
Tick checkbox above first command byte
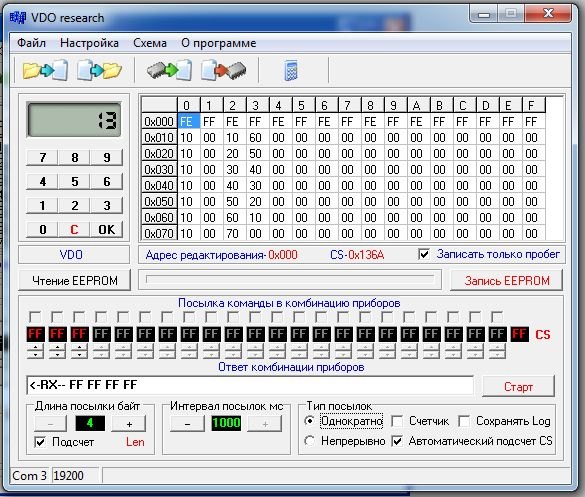35,317
